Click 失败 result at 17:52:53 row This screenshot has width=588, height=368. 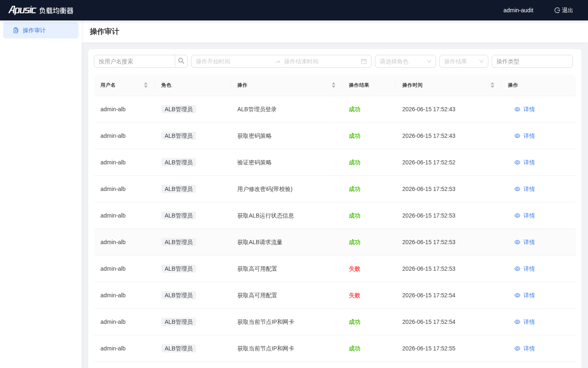point(354,269)
